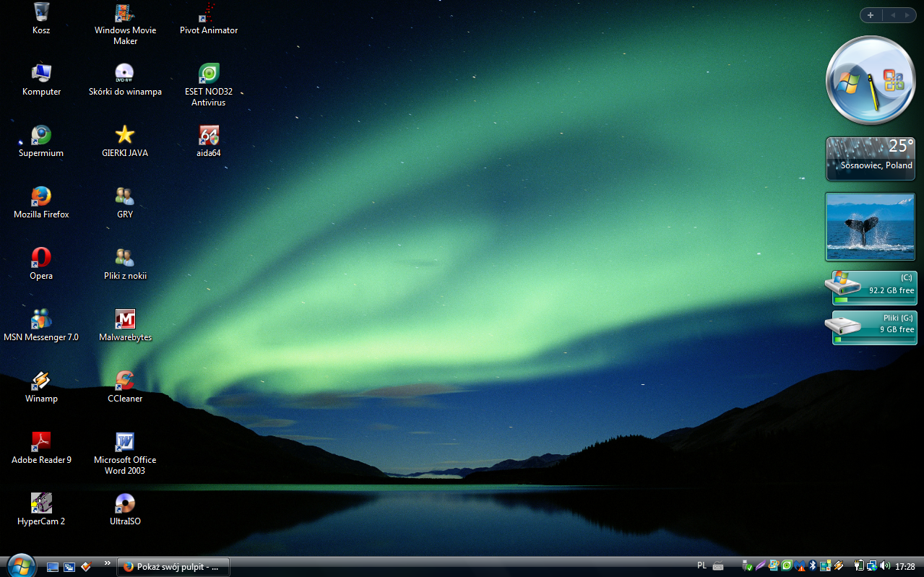Select the Microsoft Office Word 2003 icon
924x577 pixels.
pos(125,454)
